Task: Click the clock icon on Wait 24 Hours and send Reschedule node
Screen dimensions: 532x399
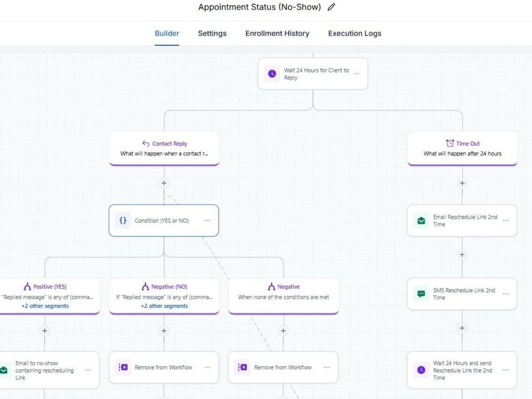Action: coord(421,370)
